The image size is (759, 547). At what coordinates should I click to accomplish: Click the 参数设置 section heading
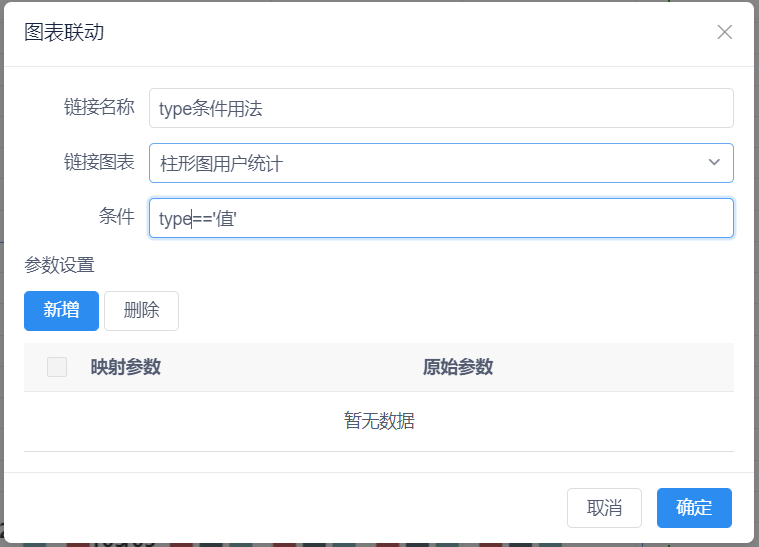click(x=60, y=265)
